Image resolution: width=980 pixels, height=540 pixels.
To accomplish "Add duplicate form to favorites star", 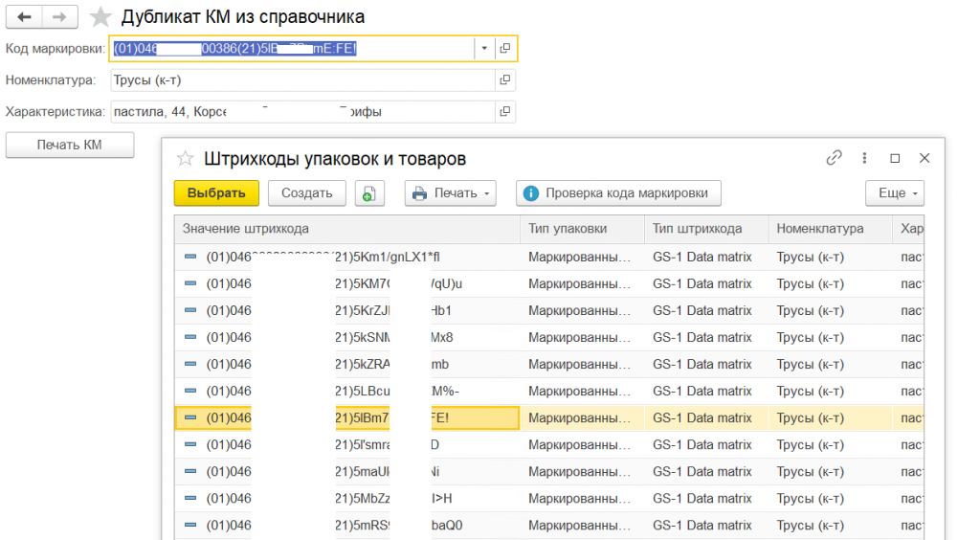I will [100, 17].
